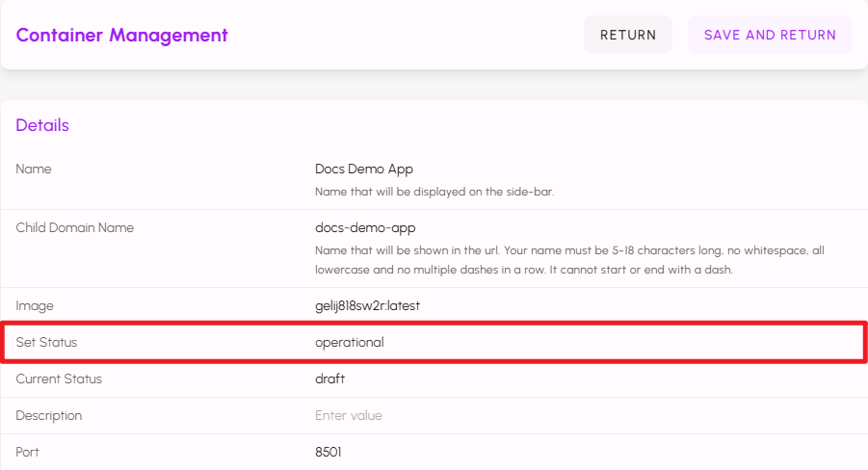Click the Current Status label
868x470 pixels.
[x=59, y=379]
